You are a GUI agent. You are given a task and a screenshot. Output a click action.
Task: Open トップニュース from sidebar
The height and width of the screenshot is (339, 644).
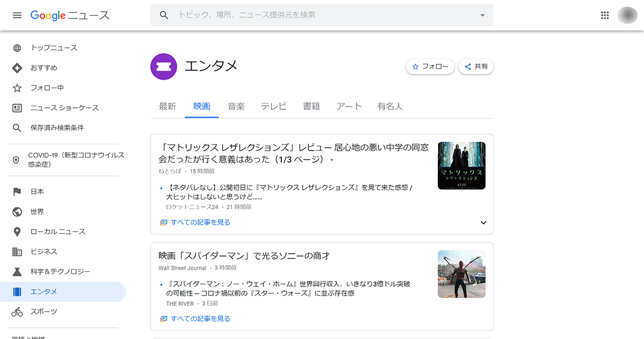[54, 48]
